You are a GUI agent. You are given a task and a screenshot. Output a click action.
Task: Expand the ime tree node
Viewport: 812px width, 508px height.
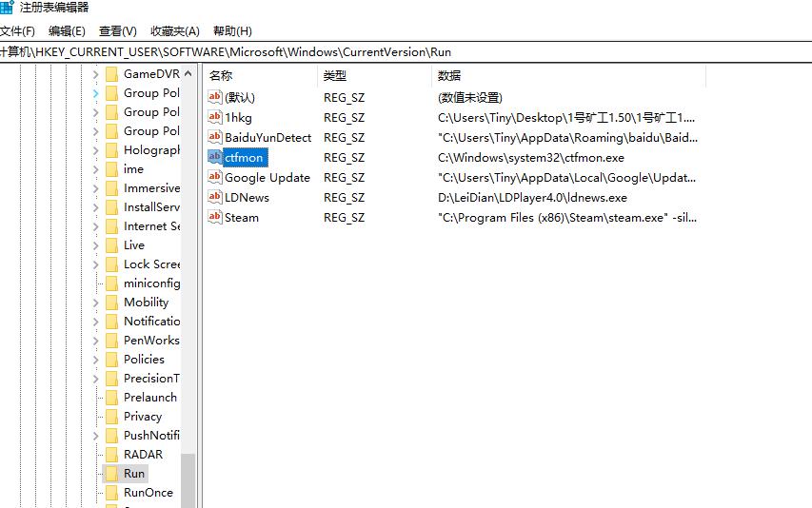point(96,169)
